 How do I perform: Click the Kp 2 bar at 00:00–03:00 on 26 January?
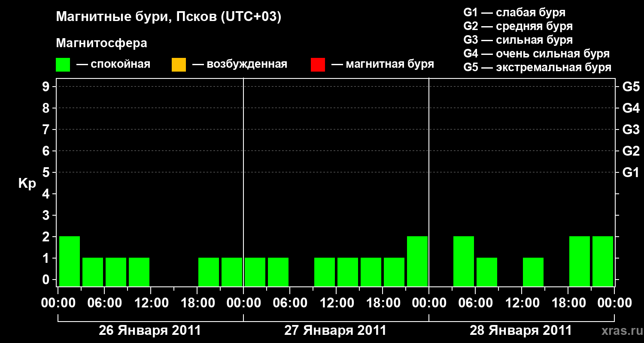70,261
